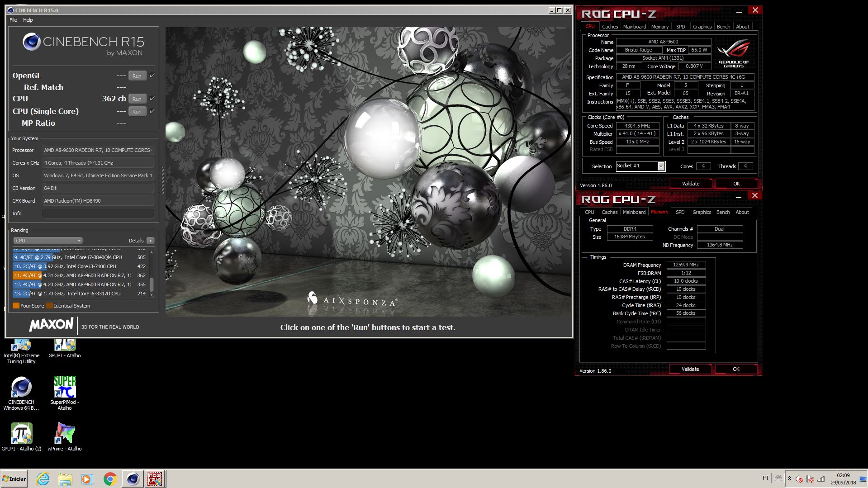Open Mainboard tab in upper CPU-Z window
This screenshot has height=488, width=868.
click(x=635, y=27)
